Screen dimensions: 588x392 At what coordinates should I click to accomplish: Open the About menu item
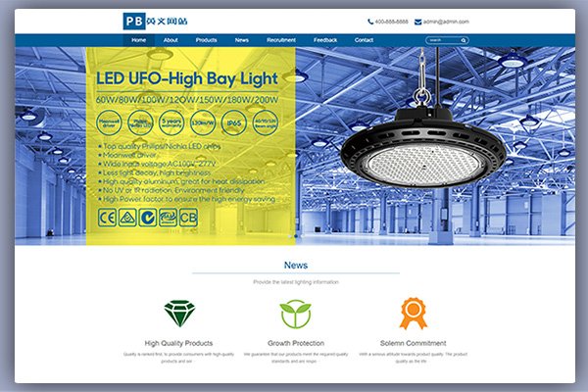pos(171,40)
